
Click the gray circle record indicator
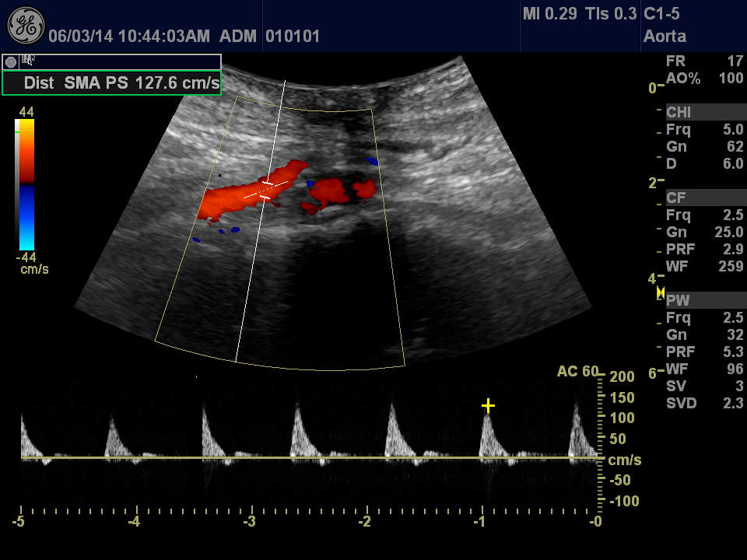[11, 61]
